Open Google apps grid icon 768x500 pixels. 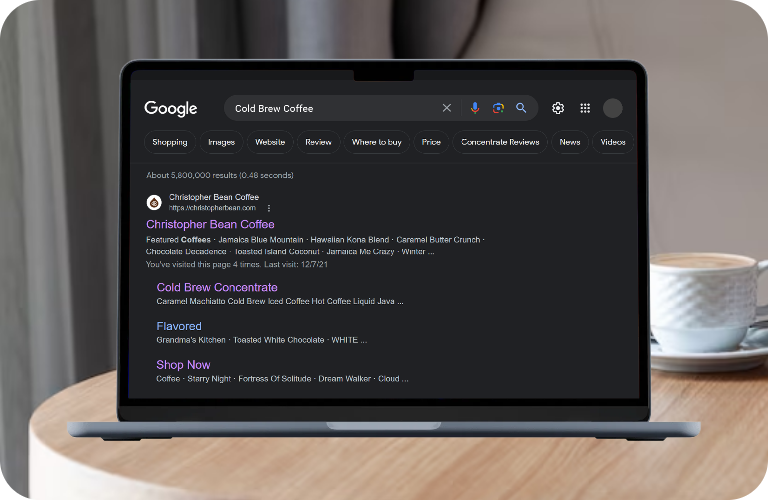point(585,108)
